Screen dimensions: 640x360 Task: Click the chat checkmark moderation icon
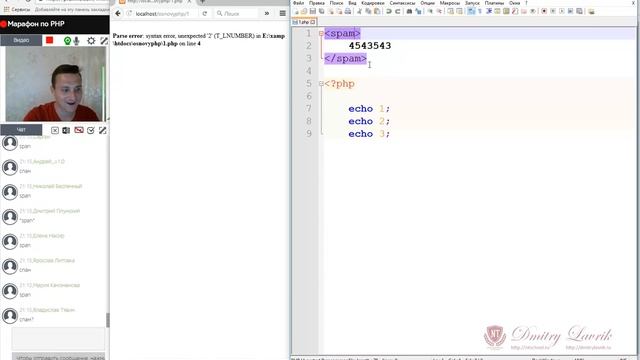click(91, 130)
